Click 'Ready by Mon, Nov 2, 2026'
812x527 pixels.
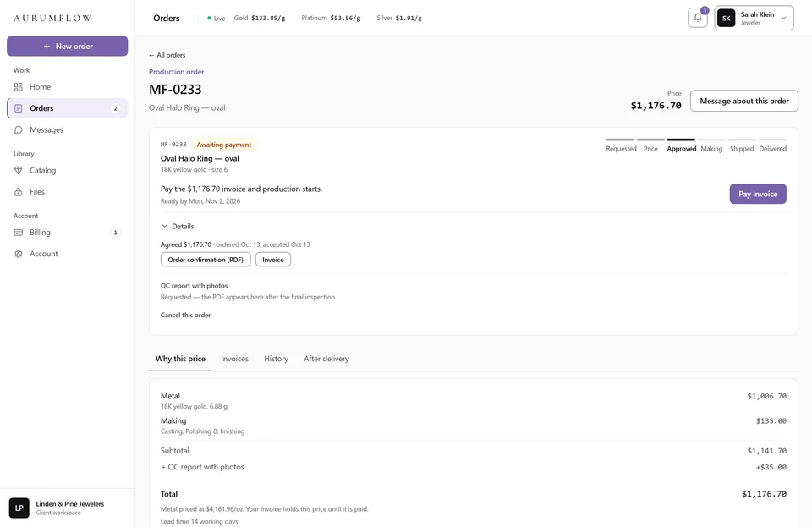click(x=200, y=201)
